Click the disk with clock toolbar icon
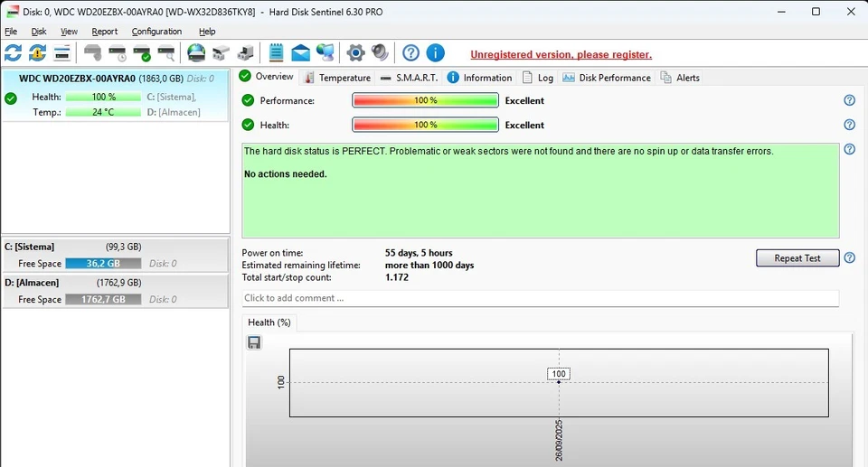This screenshot has width=868, height=467. pyautogui.click(x=118, y=53)
